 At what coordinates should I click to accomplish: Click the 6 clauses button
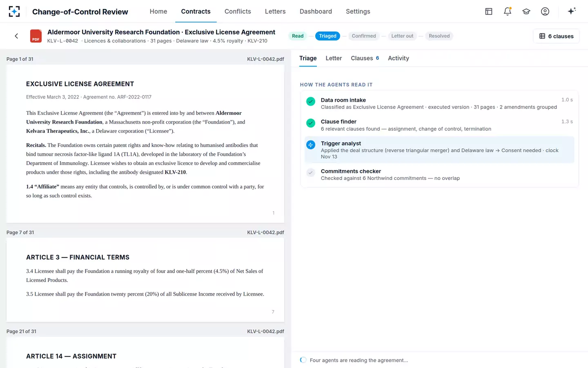pos(556,36)
